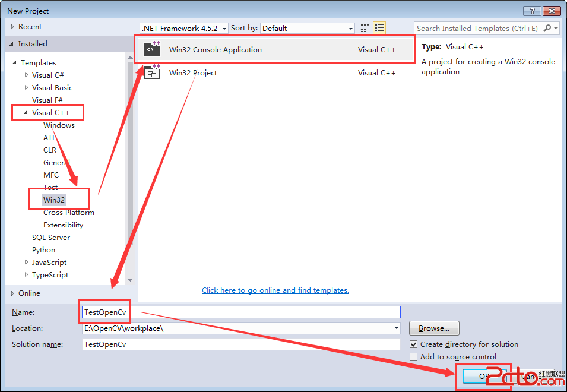Viewport: 567px width, 392px height.
Task: Select CLR under Visual C++
Action: [50, 150]
